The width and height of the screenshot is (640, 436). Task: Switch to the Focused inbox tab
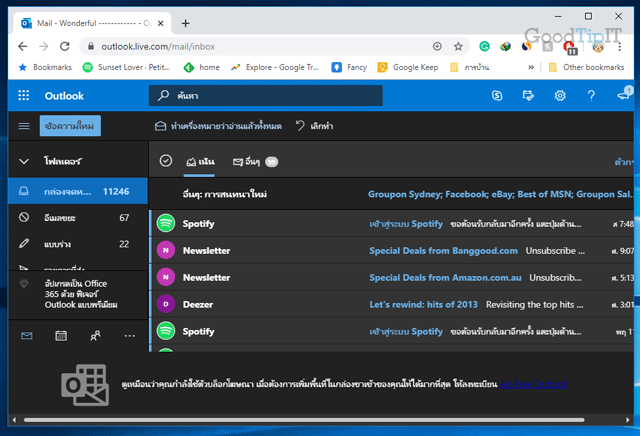point(200,162)
